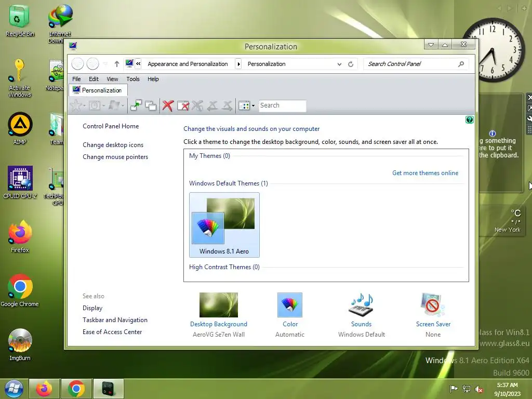The height and width of the screenshot is (399, 532).
Task: Open the Tools menu
Action: point(133,79)
